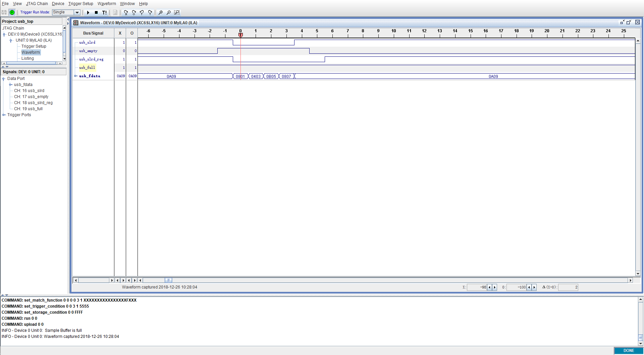Increment the X cursor position

coord(494,287)
